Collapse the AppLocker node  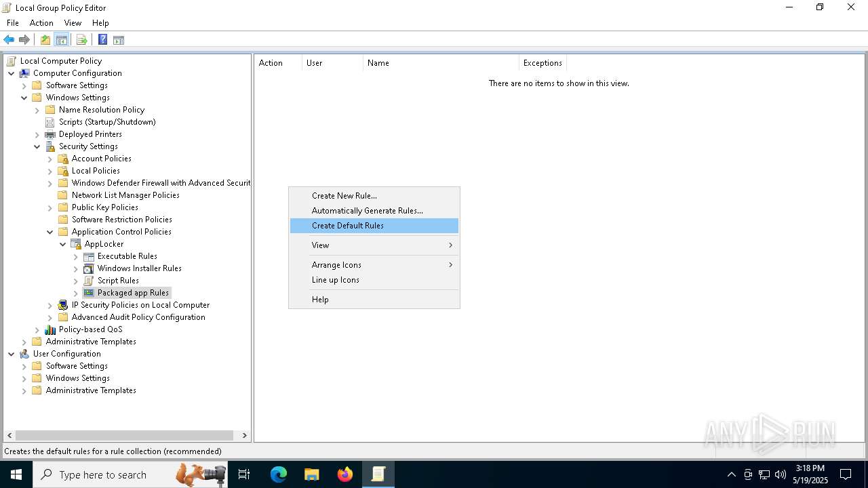coord(62,244)
